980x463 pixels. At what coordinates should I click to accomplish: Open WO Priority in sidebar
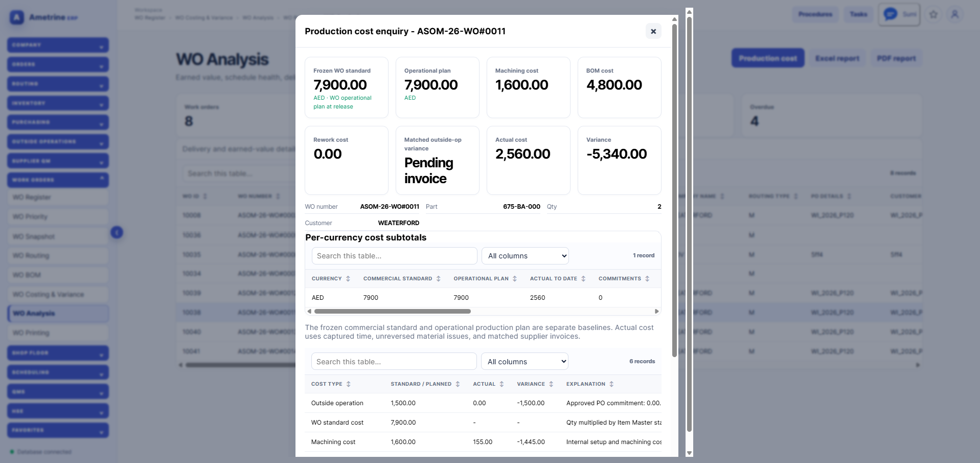coord(58,217)
